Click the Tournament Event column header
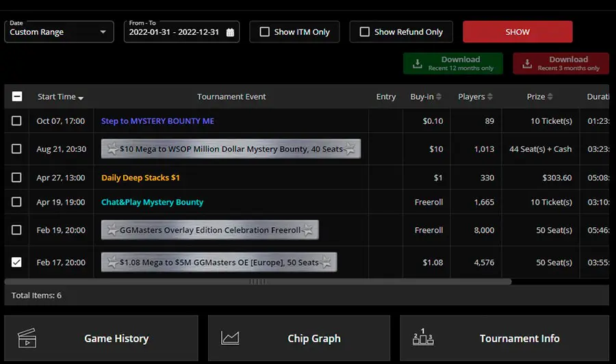Screen dimensions: 616x364 point(231,96)
